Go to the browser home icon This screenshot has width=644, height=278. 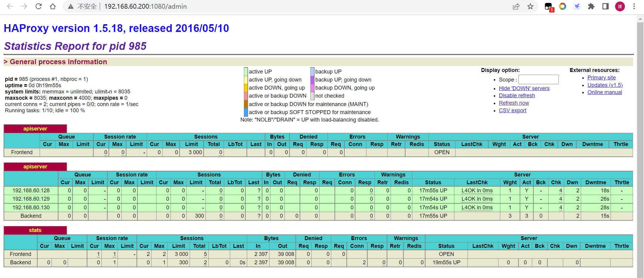click(x=53, y=6)
